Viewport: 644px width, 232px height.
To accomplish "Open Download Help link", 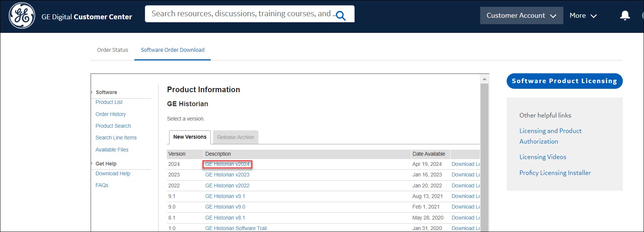I will 113,173.
